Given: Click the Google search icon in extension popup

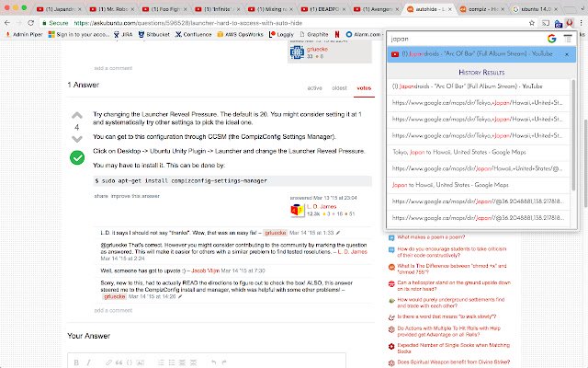Looking at the screenshot, I should coord(551,39).
